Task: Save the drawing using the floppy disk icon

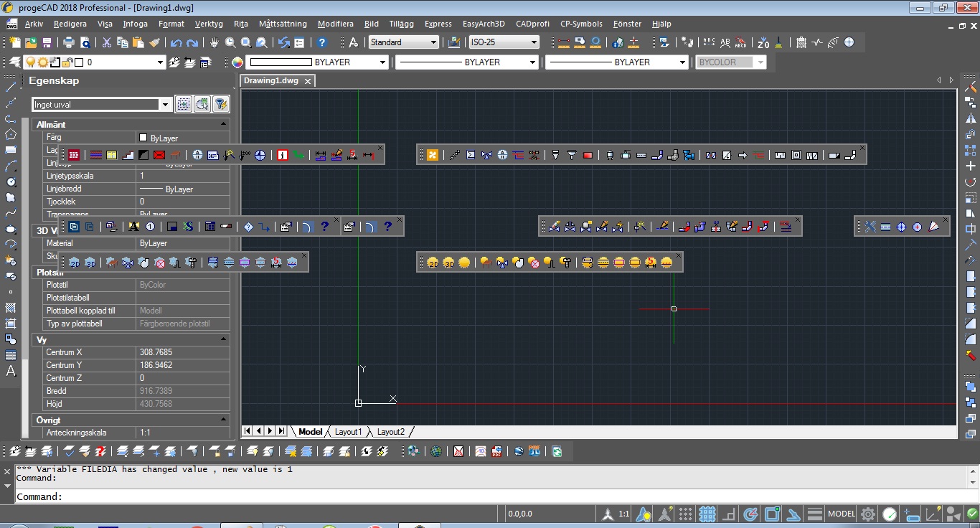Action: [x=47, y=42]
